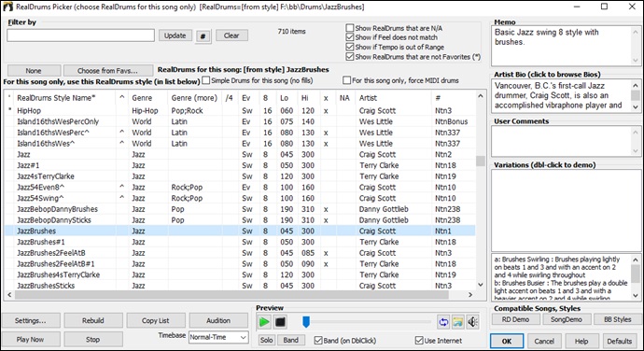
Task: Click the RealDrums Picker app icon in title bar
Action: pyautogui.click(x=7, y=7)
